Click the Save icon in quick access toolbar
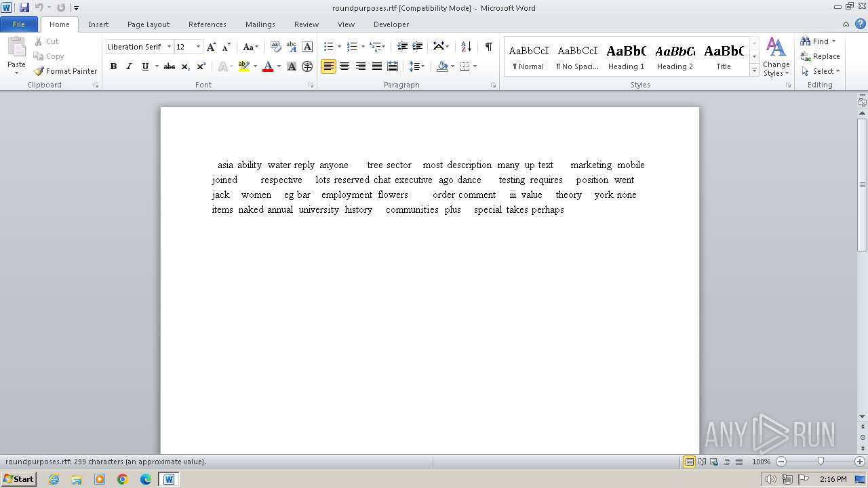Screen dimensions: 868x488 24,7
